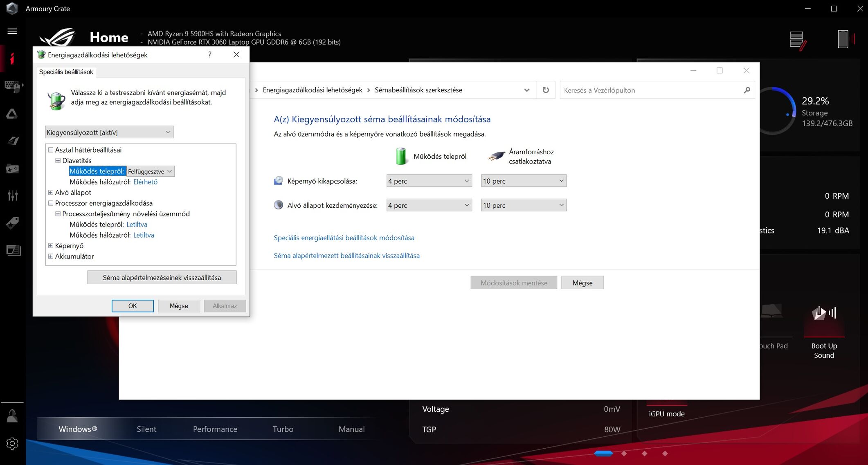Open the sliders tuning sidebar icon
Viewport: 868px width, 465px height.
click(x=12, y=195)
